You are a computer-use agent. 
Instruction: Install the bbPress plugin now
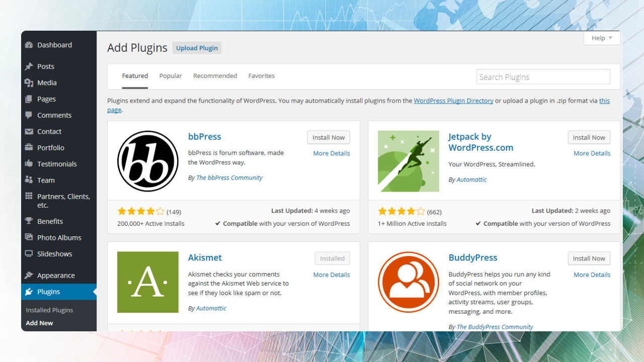(329, 137)
